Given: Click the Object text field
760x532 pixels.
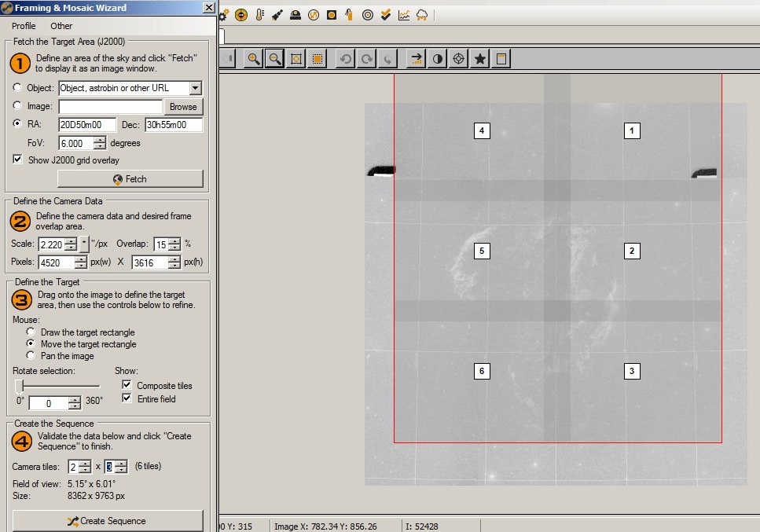Looking at the screenshot, I should pos(124,88).
